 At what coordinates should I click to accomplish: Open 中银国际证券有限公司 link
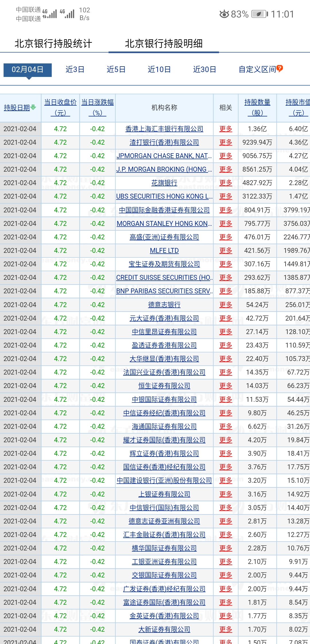coord(164,400)
